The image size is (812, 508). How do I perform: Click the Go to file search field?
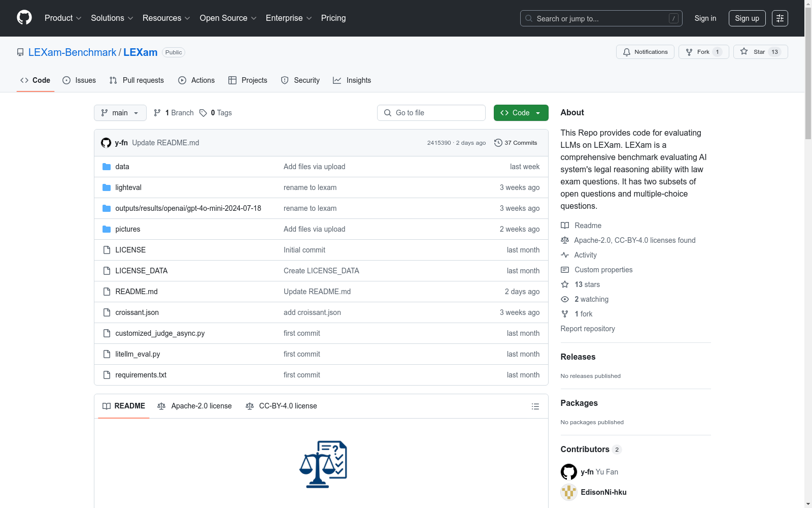pos(431,113)
